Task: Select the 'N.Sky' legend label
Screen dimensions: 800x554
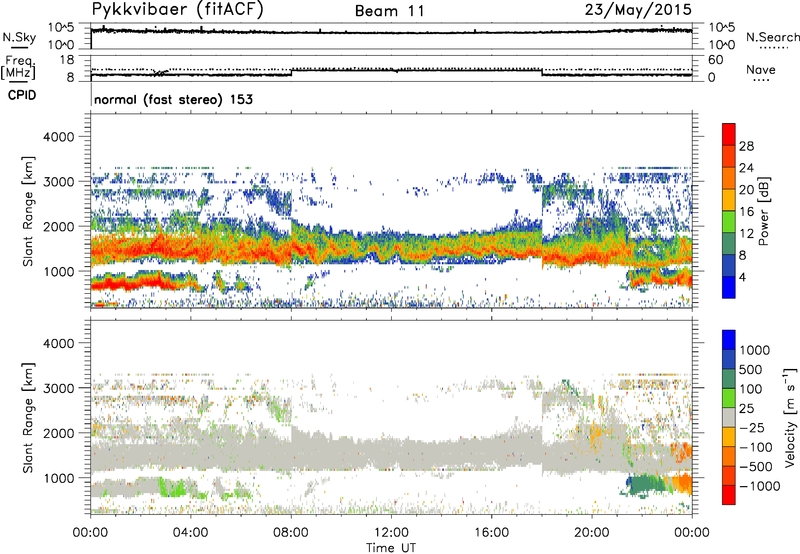Action: click(19, 37)
